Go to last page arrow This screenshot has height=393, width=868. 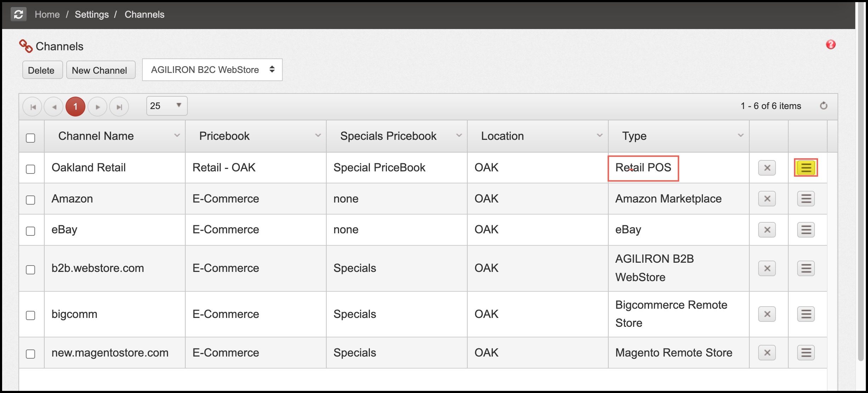click(119, 107)
